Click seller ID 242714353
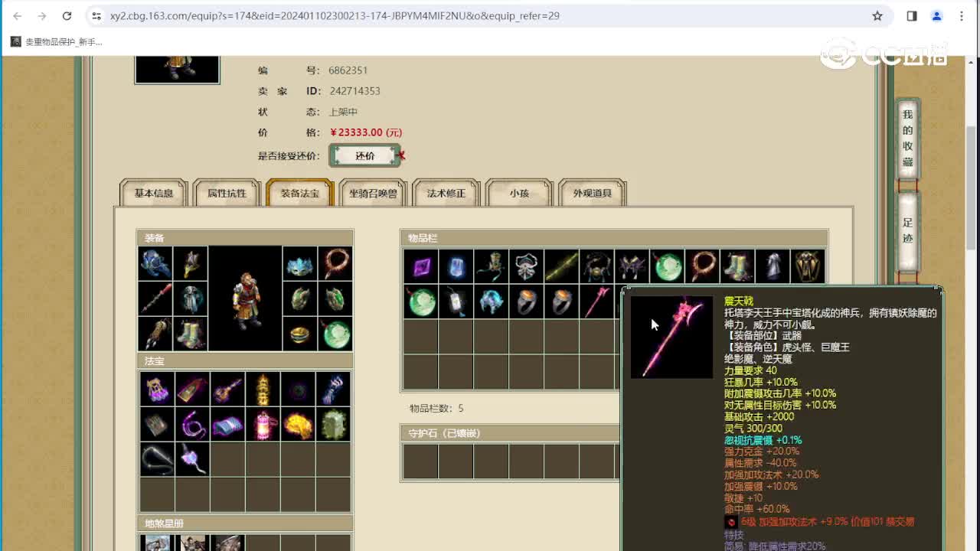The height and width of the screenshot is (551, 980). (355, 91)
